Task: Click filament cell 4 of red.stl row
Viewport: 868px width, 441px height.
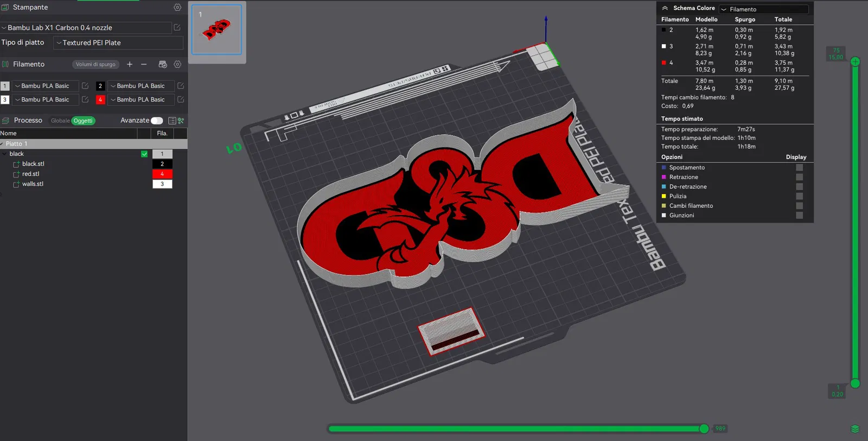Action: pyautogui.click(x=162, y=174)
